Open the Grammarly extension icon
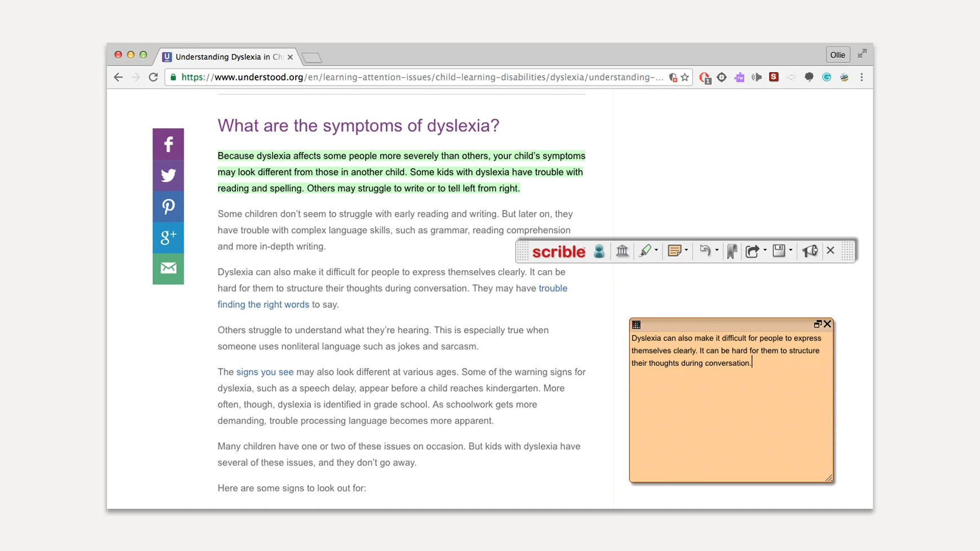This screenshot has width=980, height=551. tap(826, 77)
